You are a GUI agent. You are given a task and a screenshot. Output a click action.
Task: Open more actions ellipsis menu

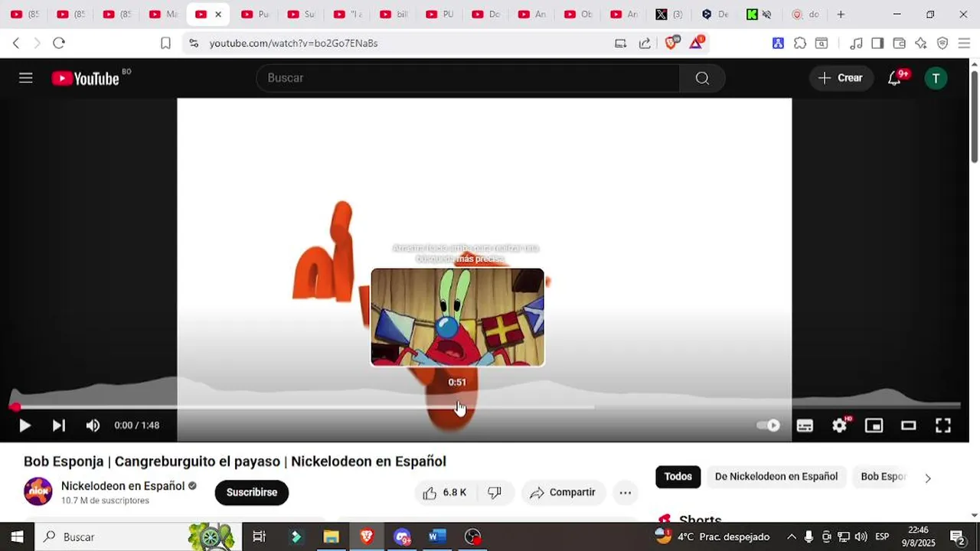click(626, 493)
